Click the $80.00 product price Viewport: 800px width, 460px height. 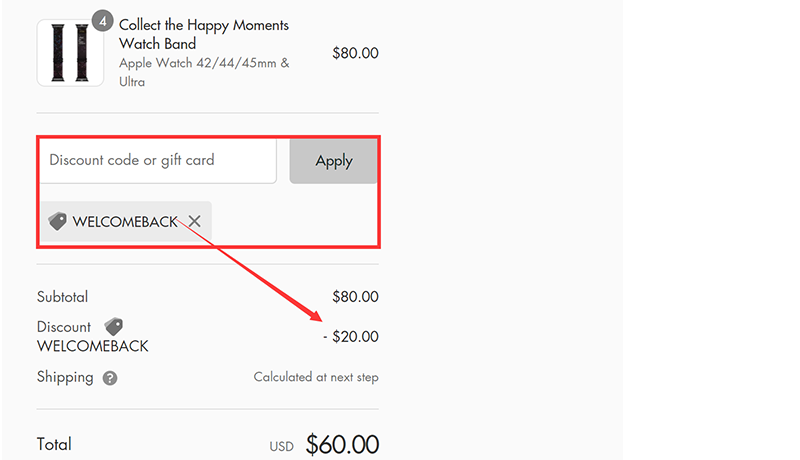pos(355,53)
